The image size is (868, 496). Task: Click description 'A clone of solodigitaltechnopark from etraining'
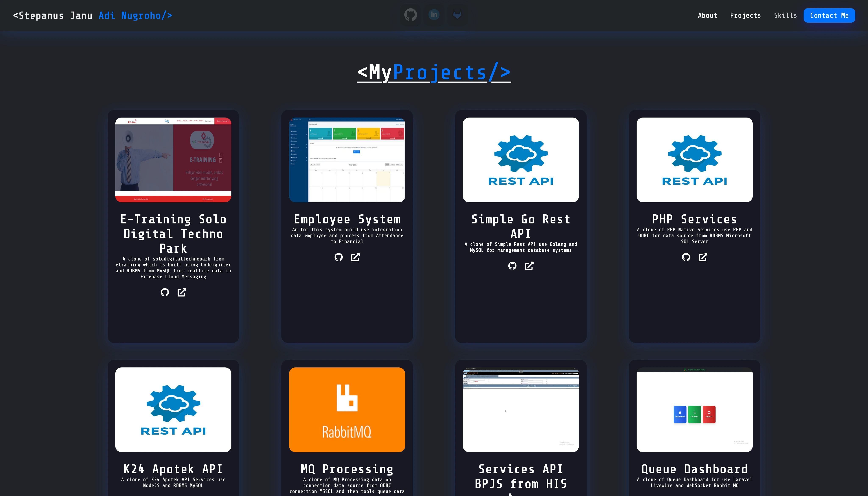pyautogui.click(x=173, y=268)
